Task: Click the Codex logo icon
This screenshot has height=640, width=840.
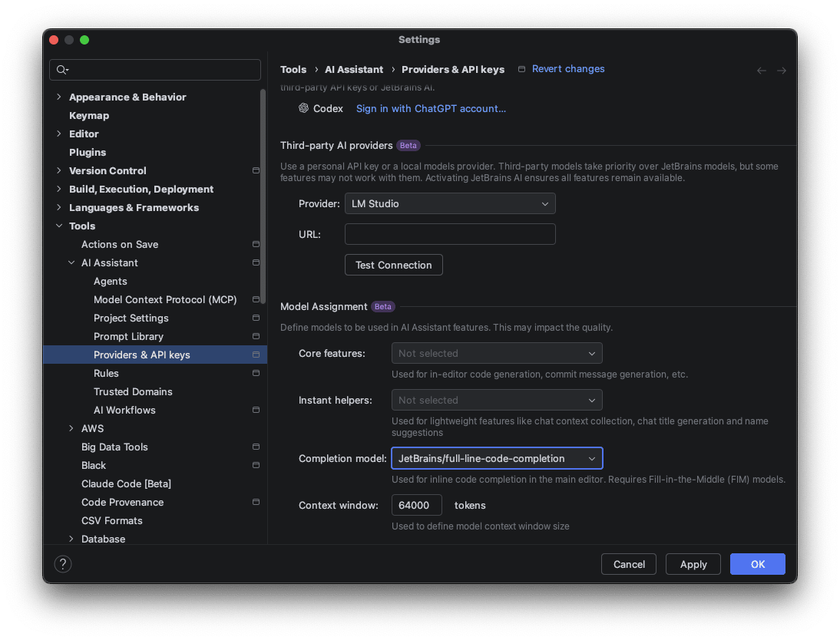Action: (x=303, y=108)
